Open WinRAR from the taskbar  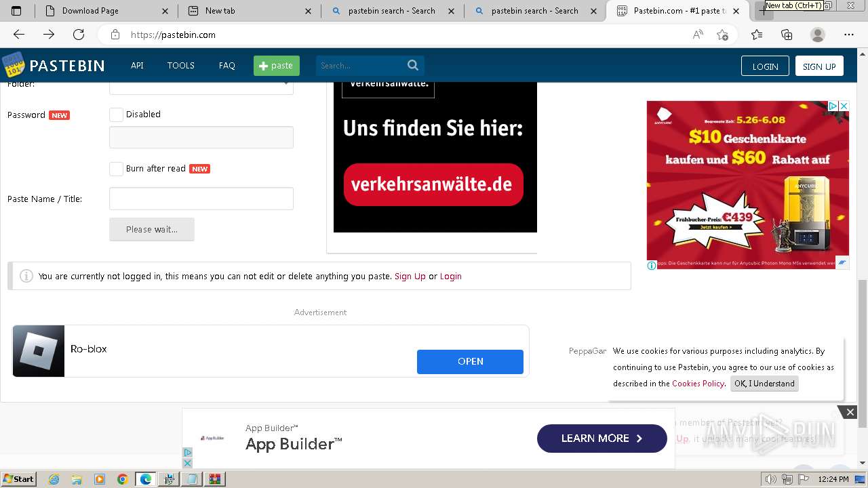point(215,479)
